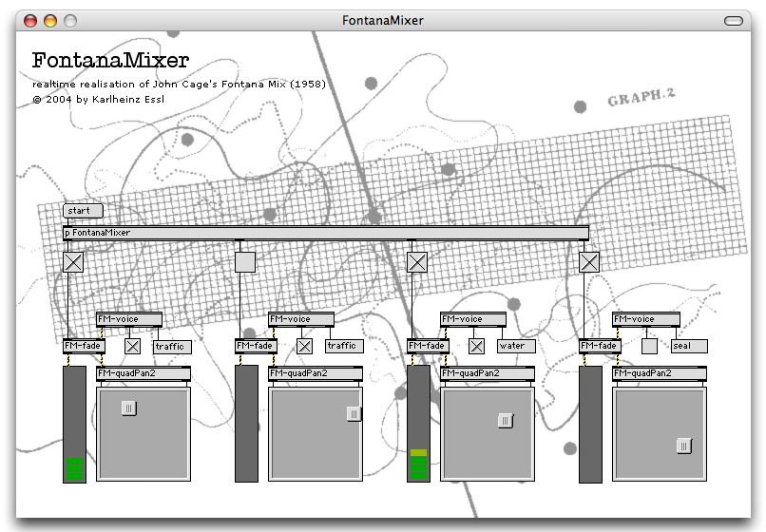Minimize the window using the yellow button
Viewport: 766px width, 532px height.
coord(50,21)
